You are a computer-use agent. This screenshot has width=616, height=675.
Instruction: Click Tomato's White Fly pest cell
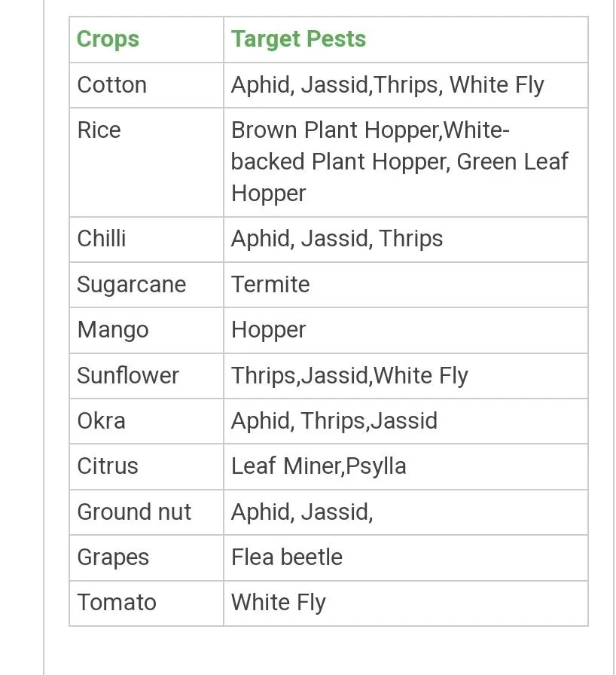pos(279,603)
